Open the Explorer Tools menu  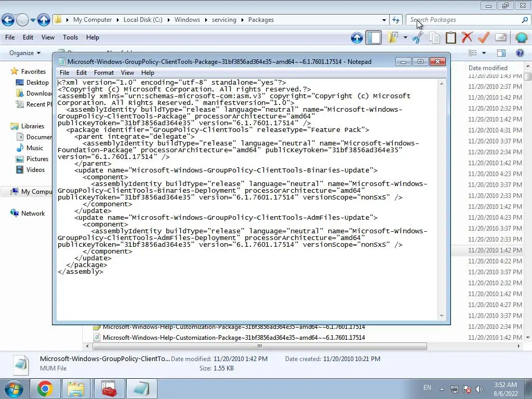point(70,37)
